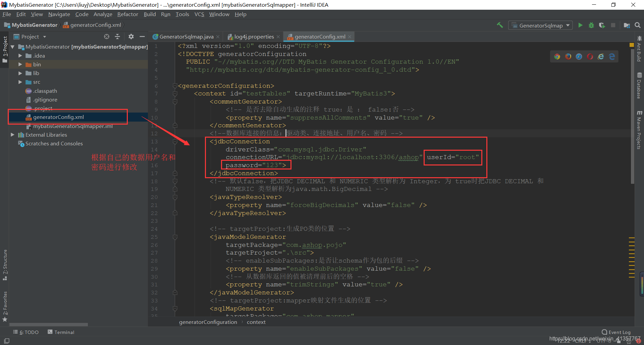Image resolution: width=644 pixels, height=345 pixels.
Task: Open file preview in Chrome browser
Action: click(x=557, y=57)
